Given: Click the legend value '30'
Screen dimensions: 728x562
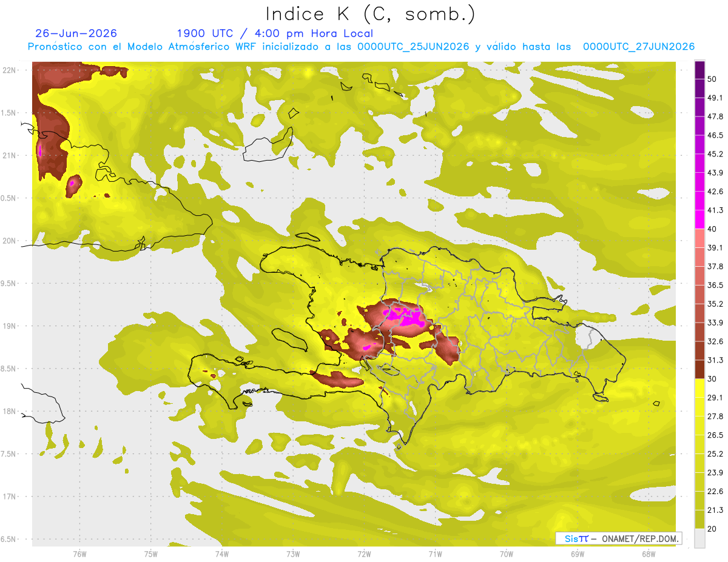Looking at the screenshot, I should pos(712,379).
